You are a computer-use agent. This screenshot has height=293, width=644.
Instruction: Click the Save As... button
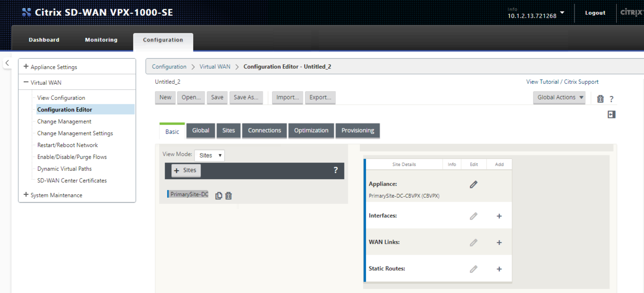pyautogui.click(x=246, y=98)
